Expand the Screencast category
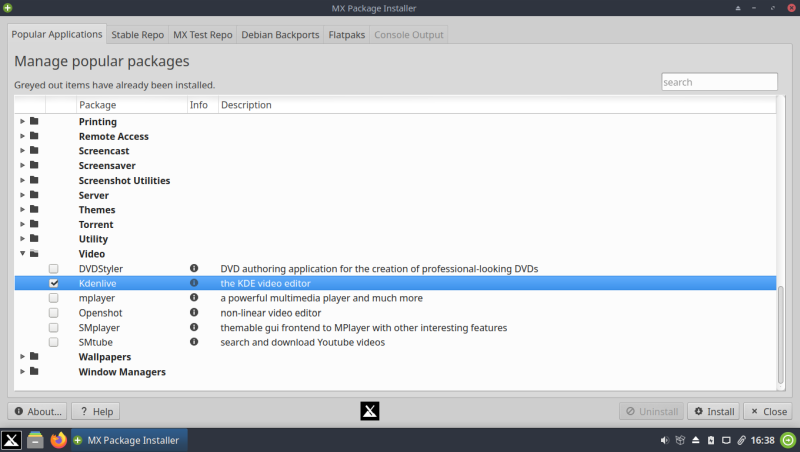The width and height of the screenshot is (800, 452). [x=22, y=150]
